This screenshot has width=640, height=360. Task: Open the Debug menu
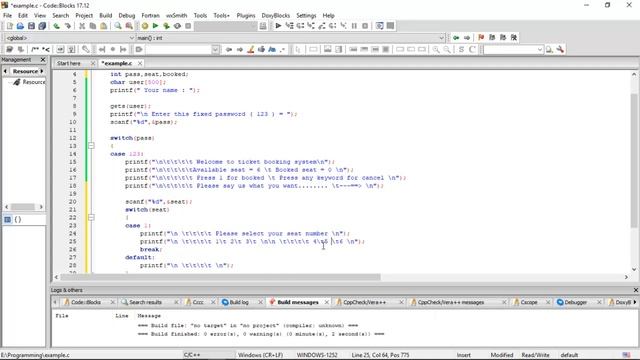pyautogui.click(x=127, y=16)
